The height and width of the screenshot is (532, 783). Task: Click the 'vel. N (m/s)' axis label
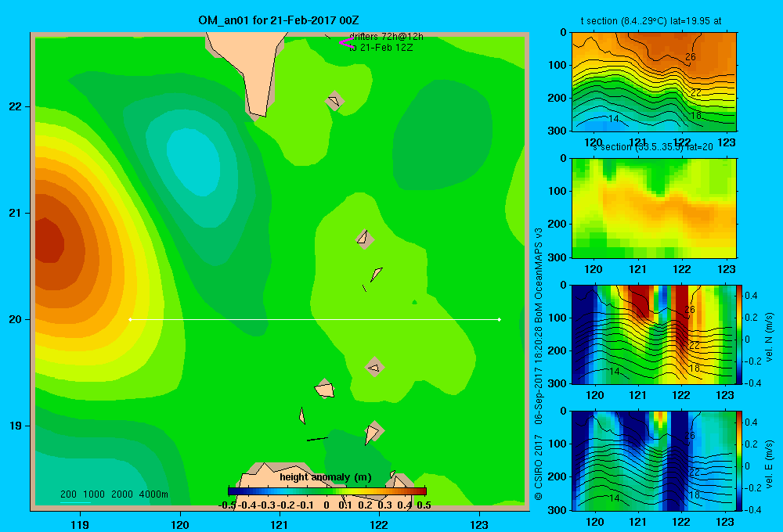tap(770, 337)
